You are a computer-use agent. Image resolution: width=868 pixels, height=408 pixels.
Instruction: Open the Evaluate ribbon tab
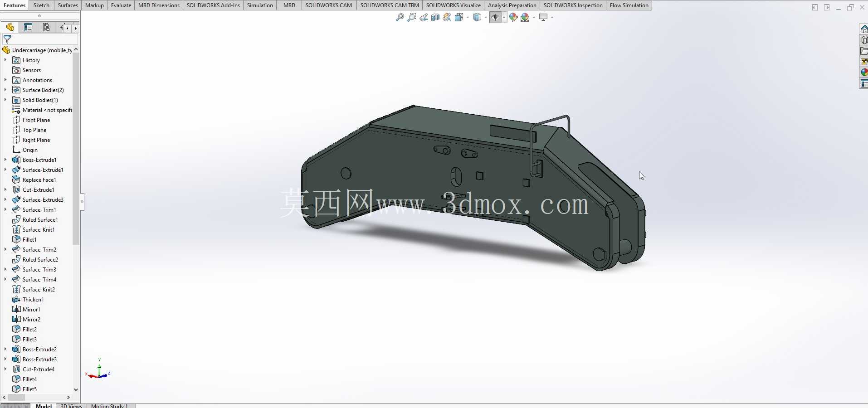121,5
